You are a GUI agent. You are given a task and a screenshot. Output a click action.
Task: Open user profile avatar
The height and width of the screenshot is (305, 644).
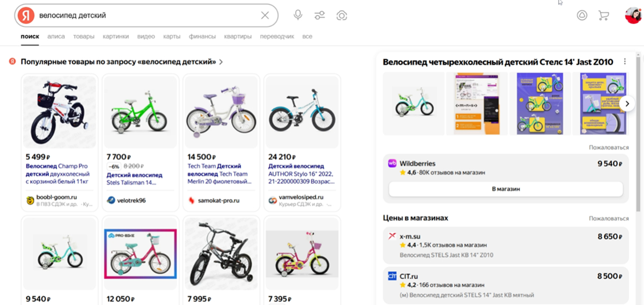634,16
